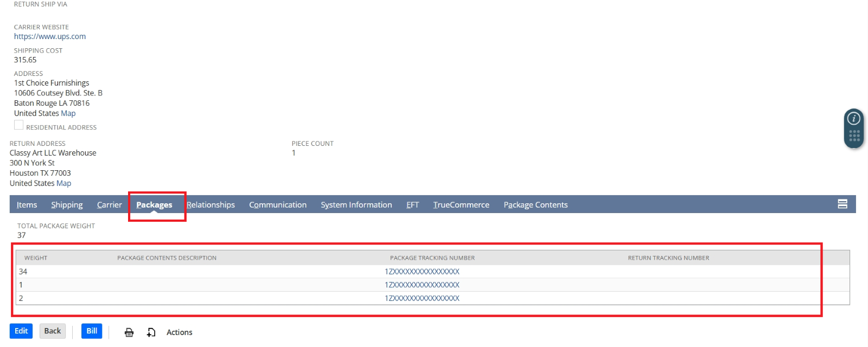Click the Edit button
The image size is (868, 347).
(x=21, y=331)
